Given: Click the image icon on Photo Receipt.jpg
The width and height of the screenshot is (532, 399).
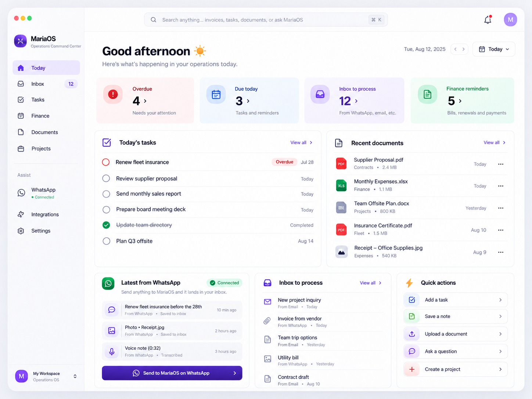Looking at the screenshot, I should pos(112,331).
